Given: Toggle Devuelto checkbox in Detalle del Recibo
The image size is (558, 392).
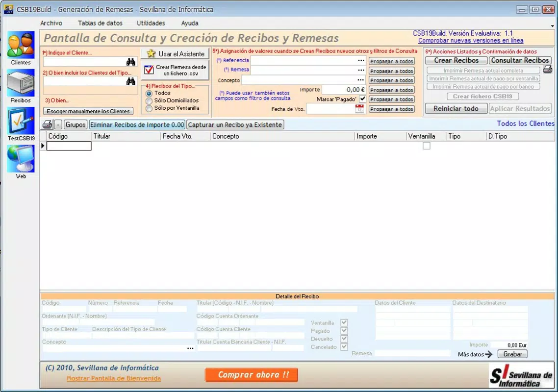Looking at the screenshot, I should point(344,339).
